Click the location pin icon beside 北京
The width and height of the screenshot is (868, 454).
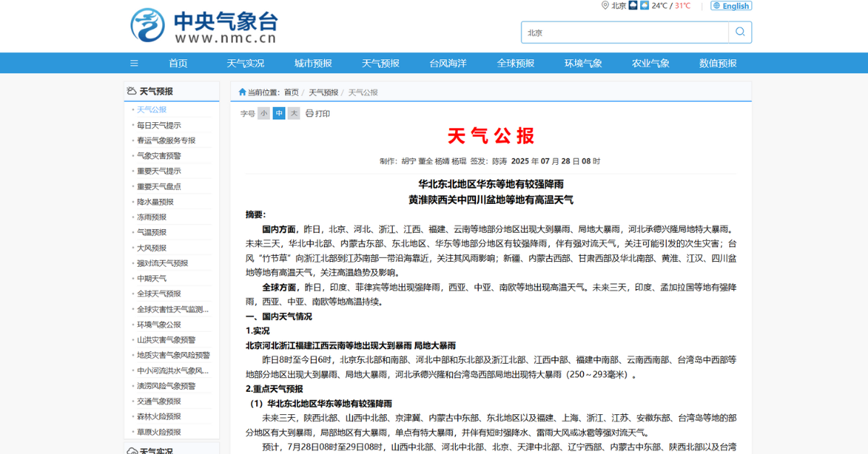click(605, 5)
